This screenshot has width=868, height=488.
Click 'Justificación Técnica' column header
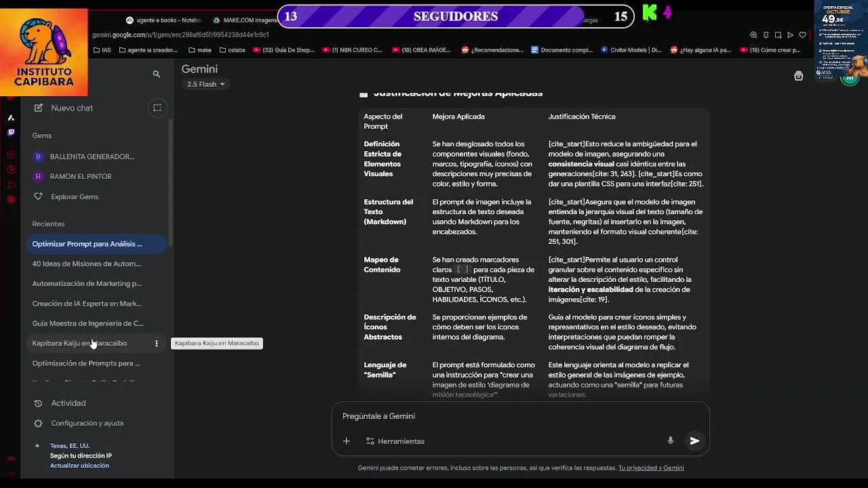point(582,117)
